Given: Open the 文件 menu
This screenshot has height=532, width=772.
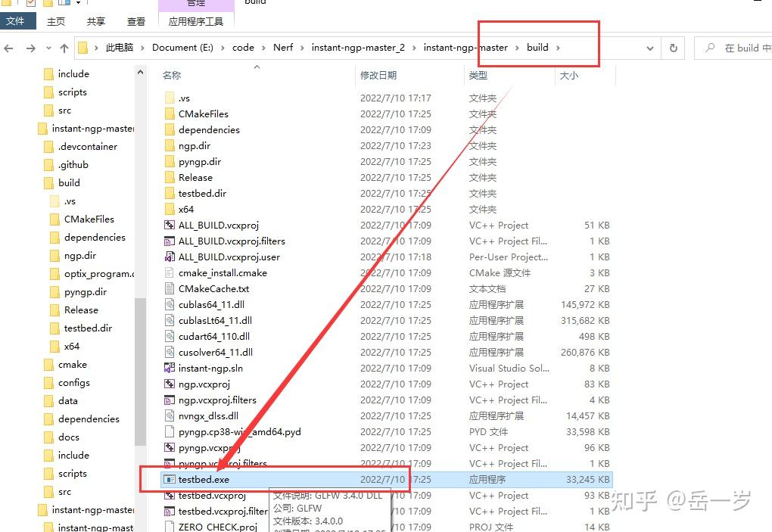Looking at the screenshot, I should (17, 20).
